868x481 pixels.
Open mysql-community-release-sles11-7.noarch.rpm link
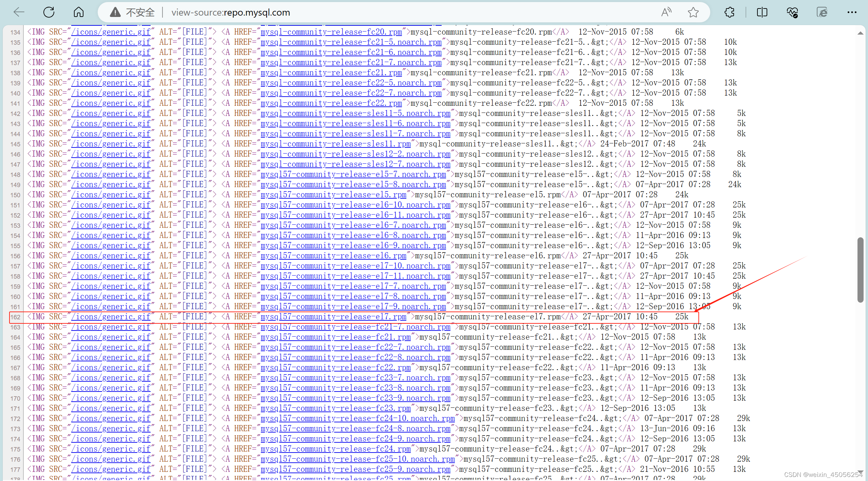point(355,134)
